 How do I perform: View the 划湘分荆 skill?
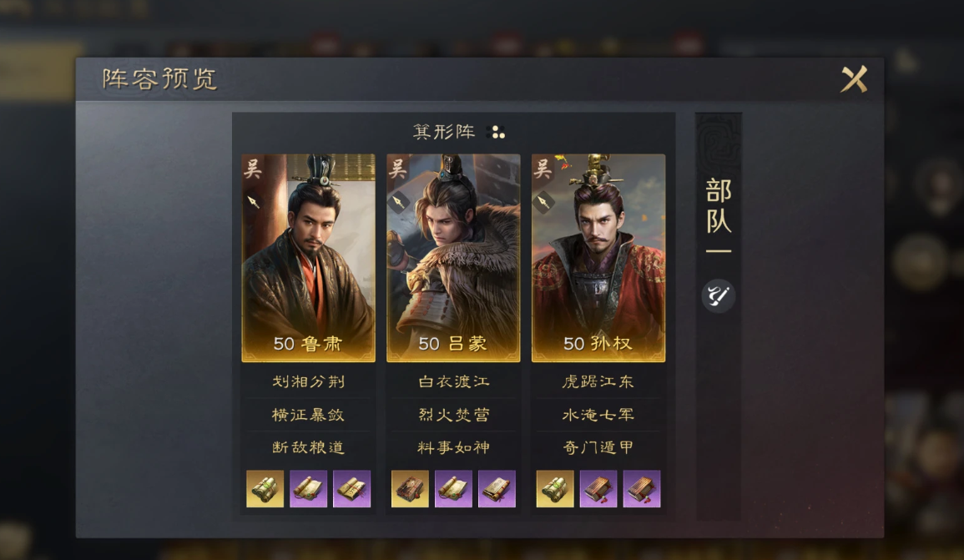point(308,381)
